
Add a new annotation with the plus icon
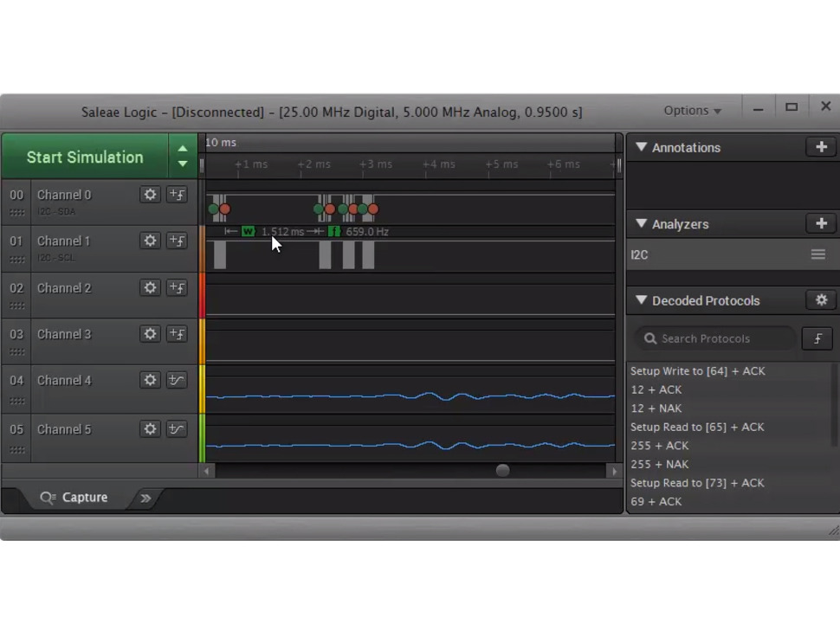click(820, 147)
